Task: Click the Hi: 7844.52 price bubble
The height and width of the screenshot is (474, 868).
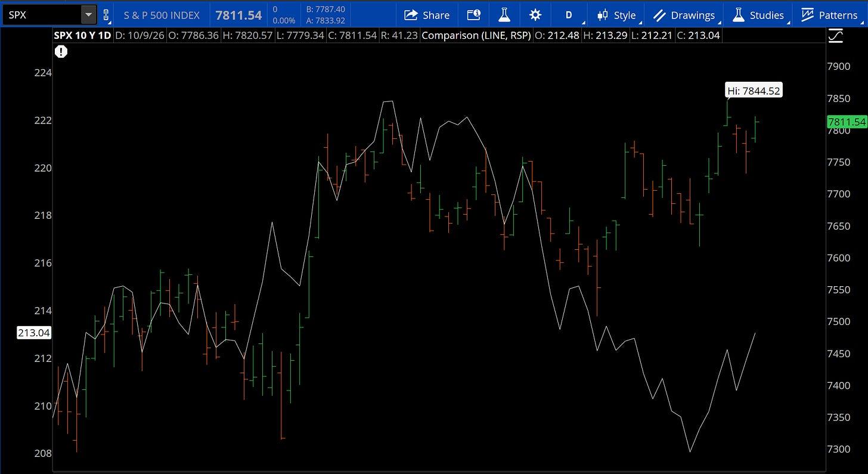Action: tap(754, 91)
